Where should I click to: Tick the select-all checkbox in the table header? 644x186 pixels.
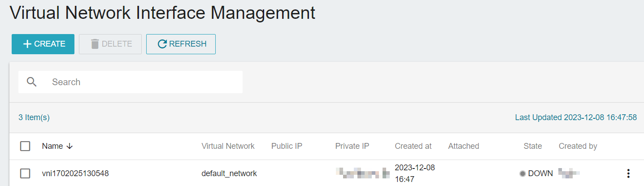pos(25,146)
